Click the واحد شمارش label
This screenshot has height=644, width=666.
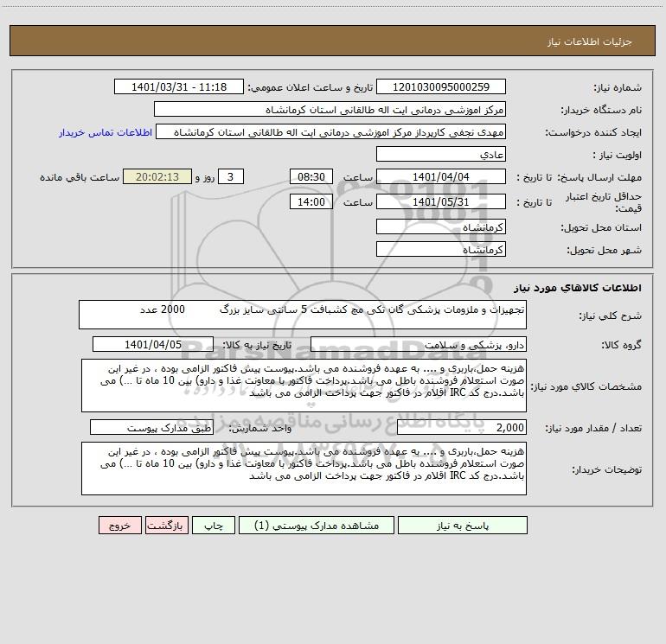pyautogui.click(x=260, y=429)
